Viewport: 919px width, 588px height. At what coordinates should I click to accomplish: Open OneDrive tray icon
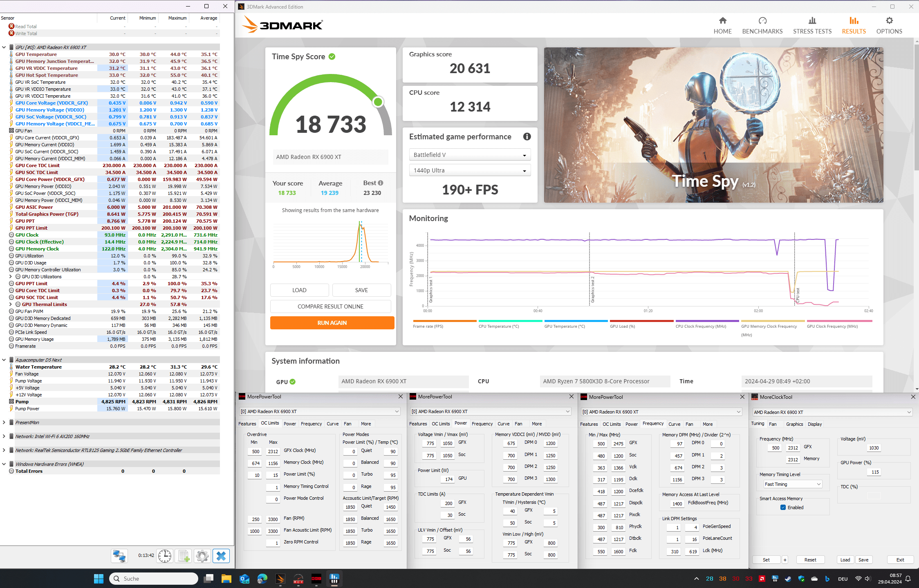[814, 579]
